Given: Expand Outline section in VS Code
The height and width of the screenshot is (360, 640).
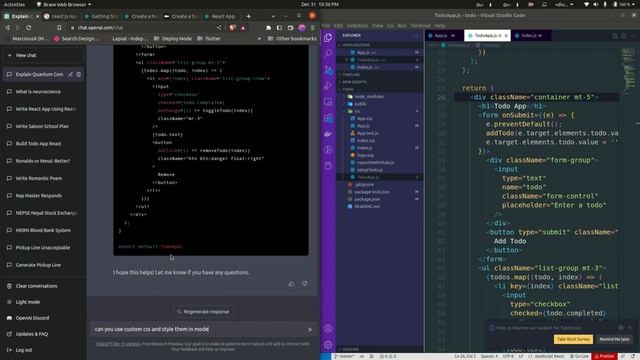Looking at the screenshot, I should (351, 349).
